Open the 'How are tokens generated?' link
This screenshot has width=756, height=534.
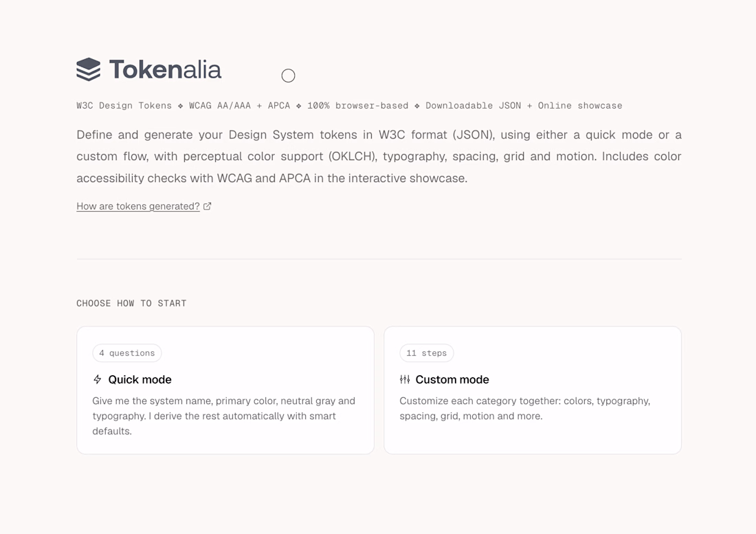pos(138,206)
